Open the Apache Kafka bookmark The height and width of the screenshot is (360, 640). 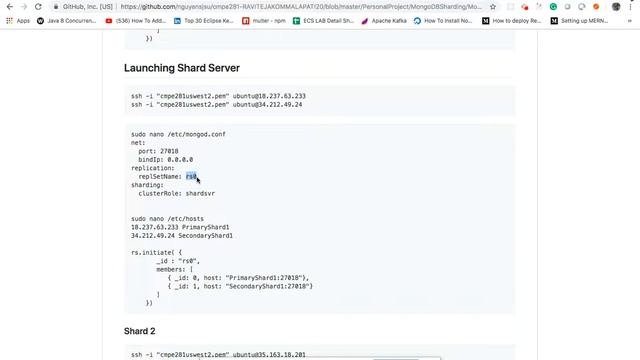pyautogui.click(x=384, y=21)
